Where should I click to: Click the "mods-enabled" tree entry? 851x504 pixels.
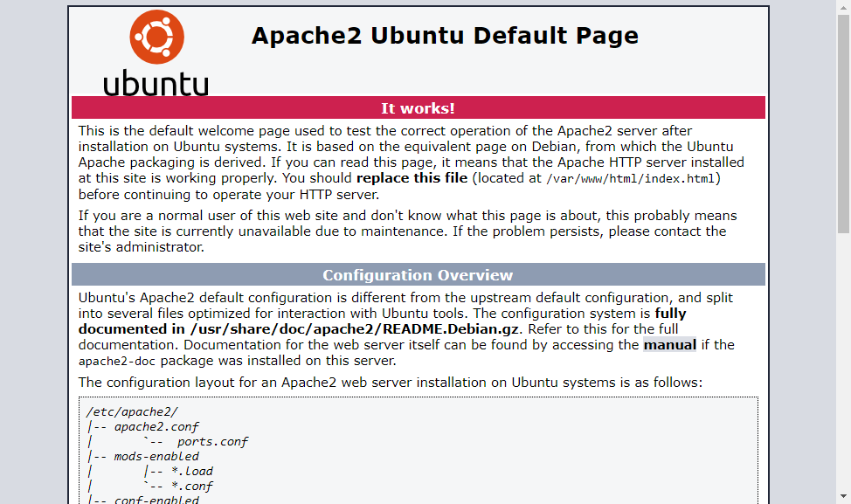(156, 456)
